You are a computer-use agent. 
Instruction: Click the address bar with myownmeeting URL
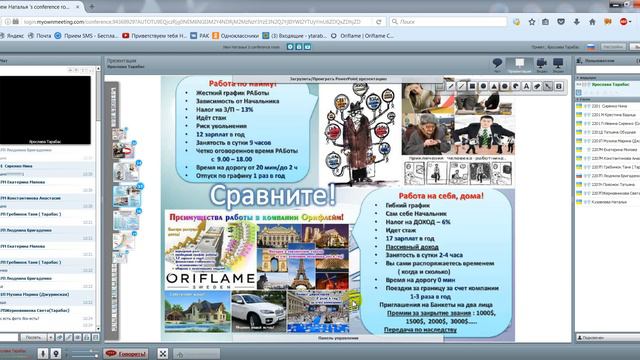tap(192, 22)
